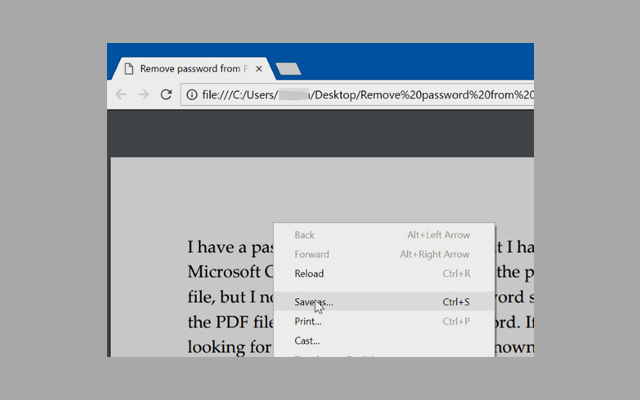Select Print... in the context menu
This screenshot has height=400, width=640.
coord(308,321)
